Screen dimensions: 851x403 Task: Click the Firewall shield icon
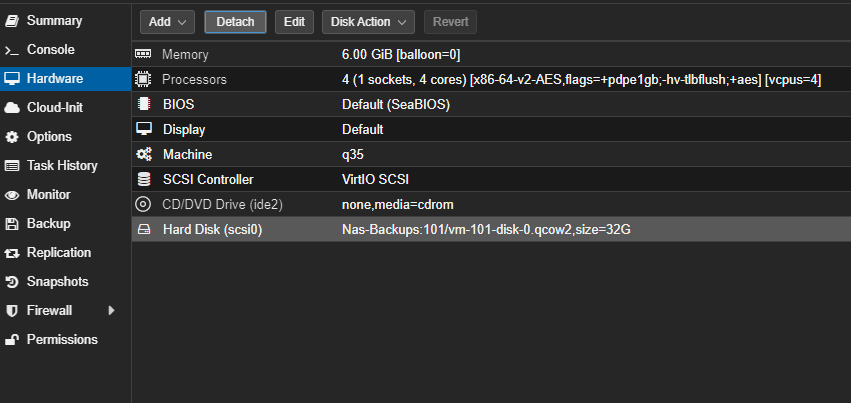(12, 311)
